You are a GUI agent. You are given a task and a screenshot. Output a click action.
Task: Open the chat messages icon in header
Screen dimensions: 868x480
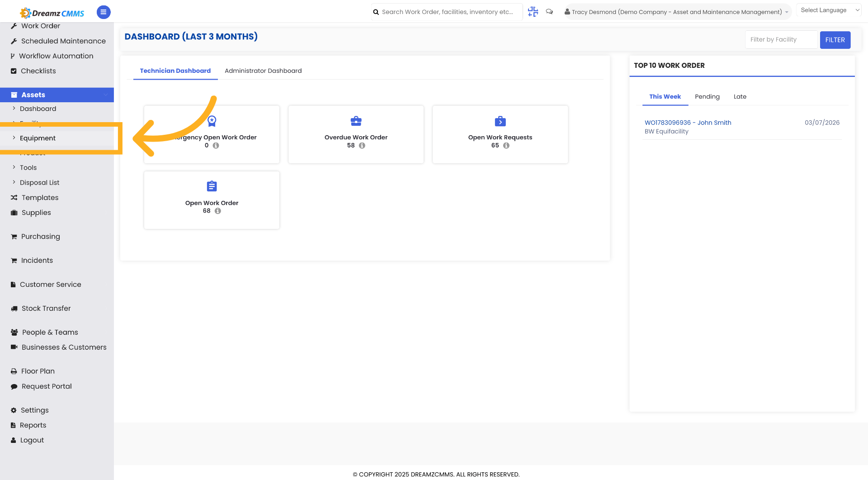549,12
